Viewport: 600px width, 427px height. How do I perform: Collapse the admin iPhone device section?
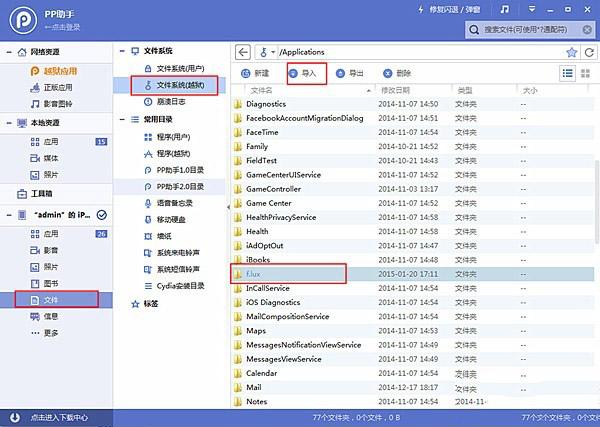9,215
